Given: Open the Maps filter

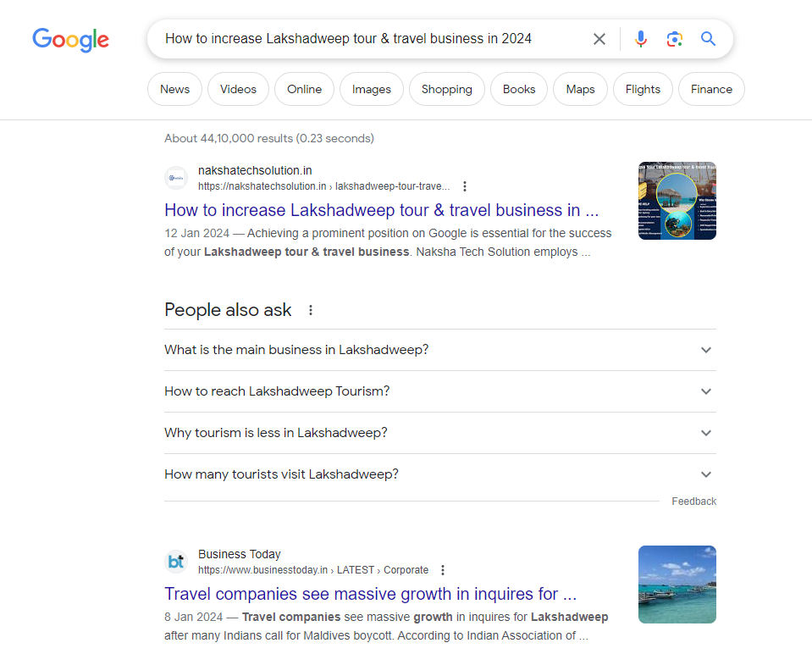Looking at the screenshot, I should [580, 89].
